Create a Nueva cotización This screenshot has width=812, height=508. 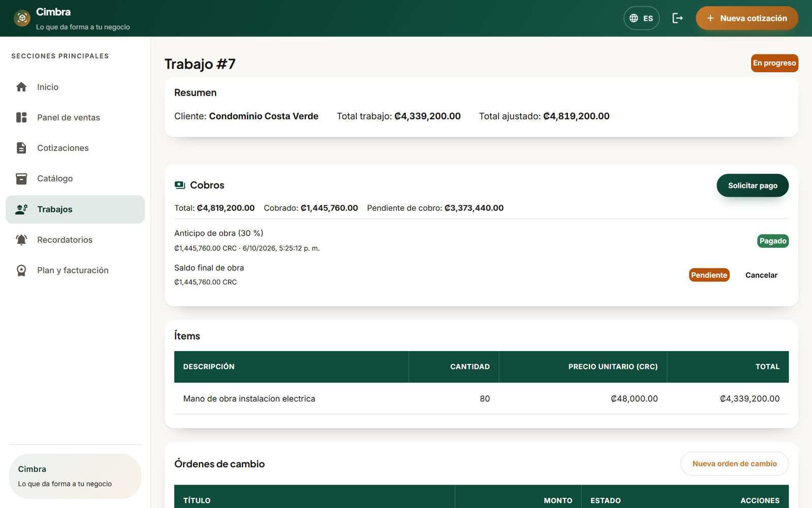click(x=747, y=18)
